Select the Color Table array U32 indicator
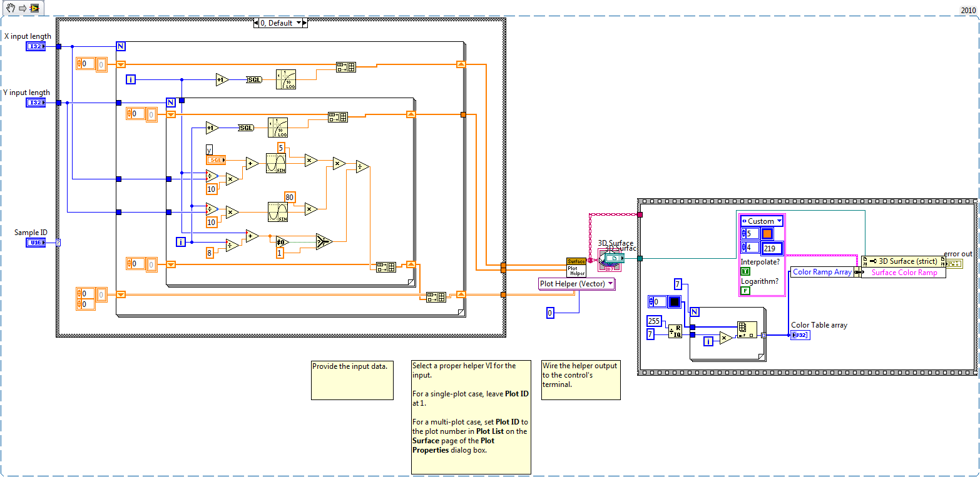Image resolution: width=980 pixels, height=477 pixels. coord(800,335)
